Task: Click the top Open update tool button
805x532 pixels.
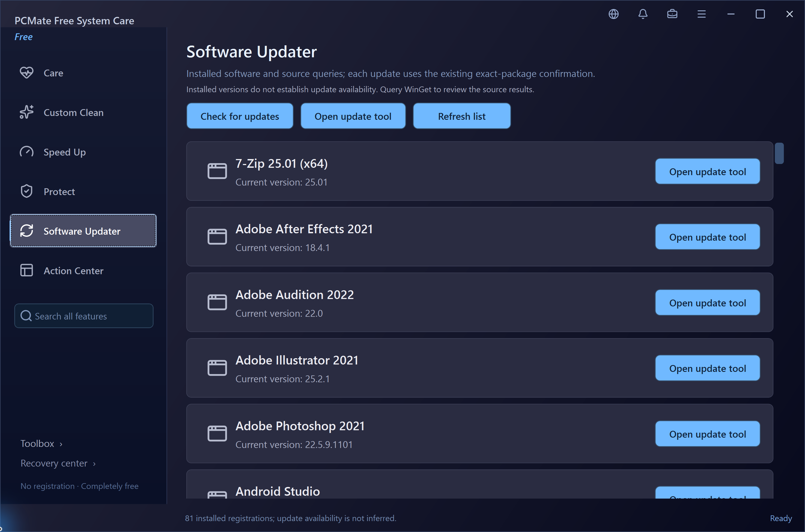Action: [353, 116]
